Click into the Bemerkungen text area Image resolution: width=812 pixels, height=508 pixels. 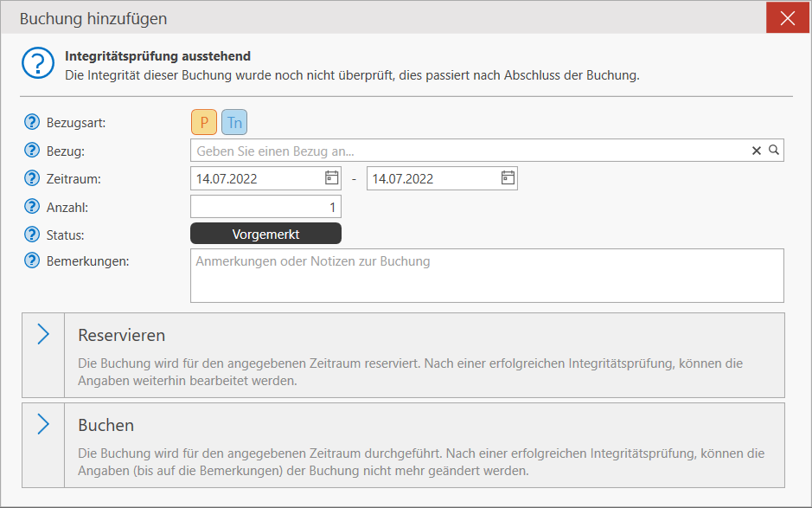point(488,276)
